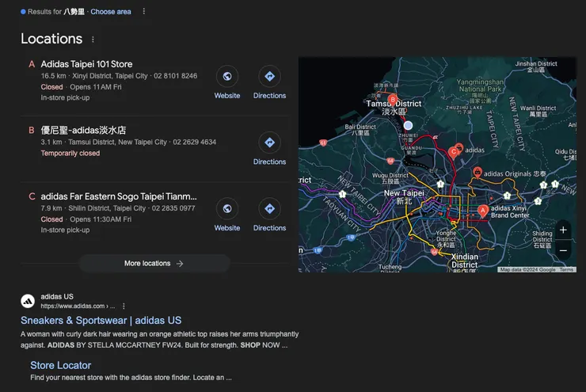
Task: Click the adidas US site favicon
Action: (x=27, y=301)
